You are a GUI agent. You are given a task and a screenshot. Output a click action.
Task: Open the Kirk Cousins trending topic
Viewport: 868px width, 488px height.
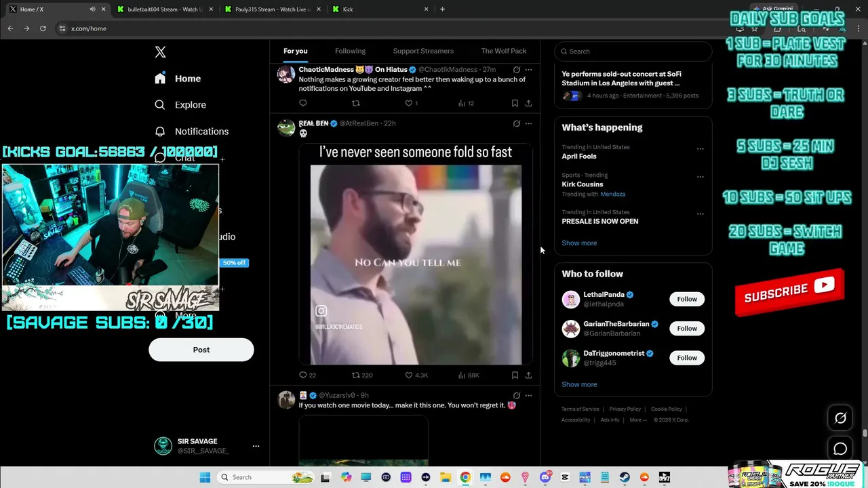pos(583,184)
